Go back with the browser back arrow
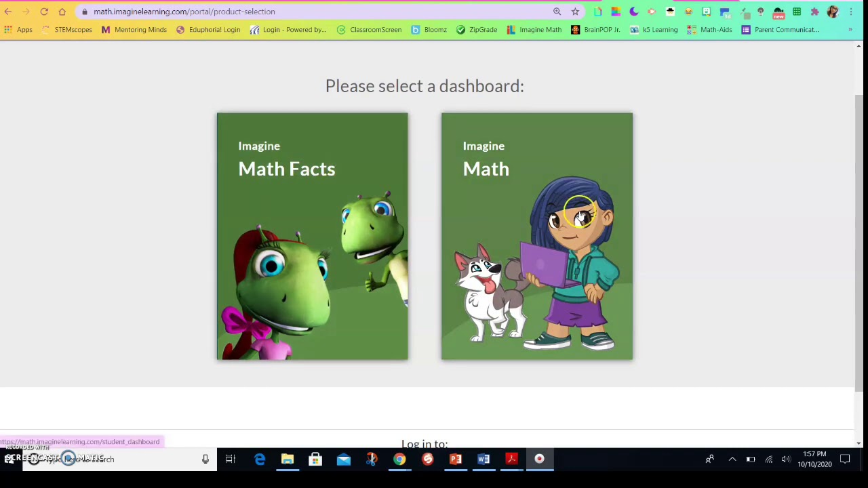This screenshot has height=488, width=868. (8, 12)
